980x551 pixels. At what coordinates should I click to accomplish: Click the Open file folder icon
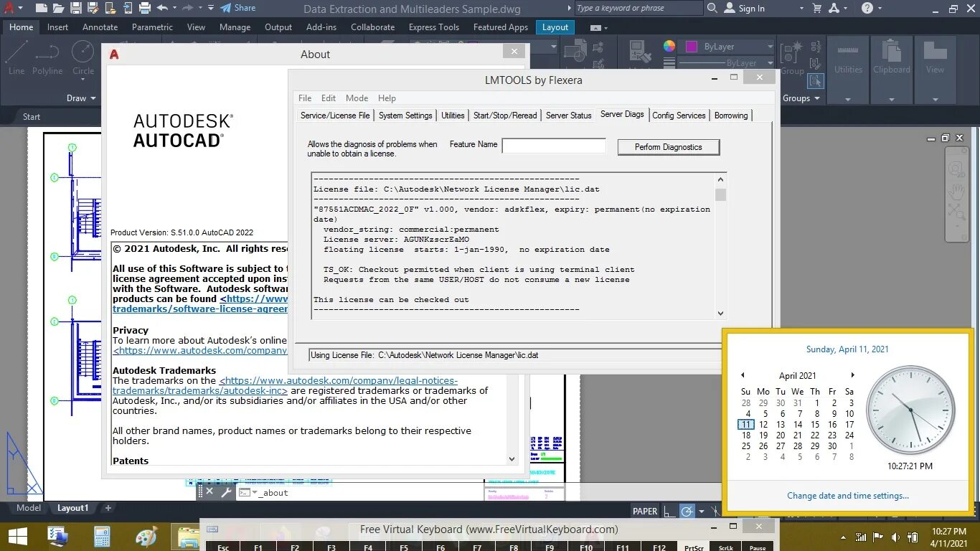pos(59,8)
